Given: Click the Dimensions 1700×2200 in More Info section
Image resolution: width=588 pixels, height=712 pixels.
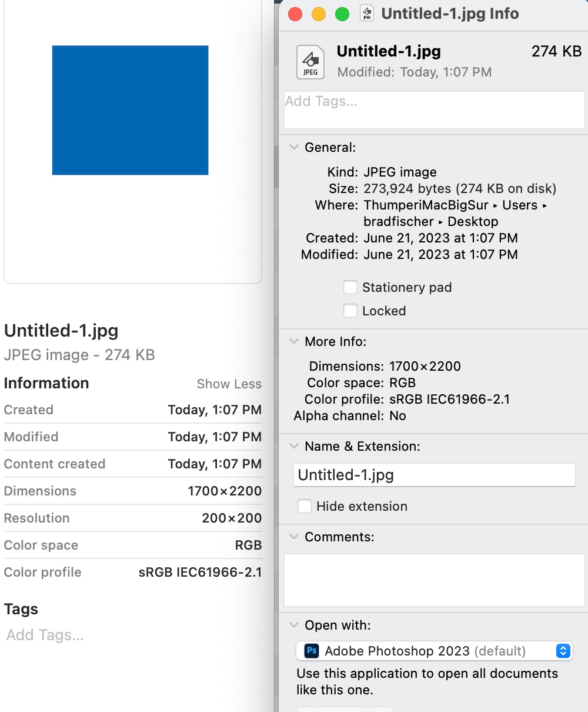Looking at the screenshot, I should click(425, 366).
